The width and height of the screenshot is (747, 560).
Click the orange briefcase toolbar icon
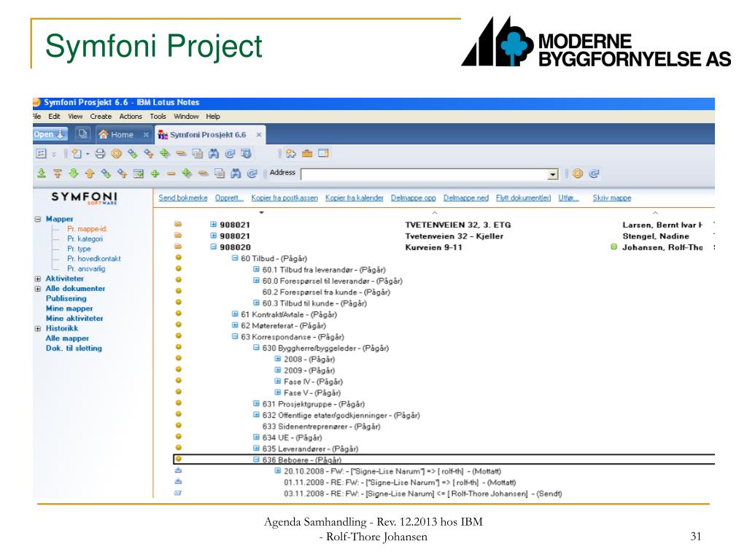click(x=307, y=153)
